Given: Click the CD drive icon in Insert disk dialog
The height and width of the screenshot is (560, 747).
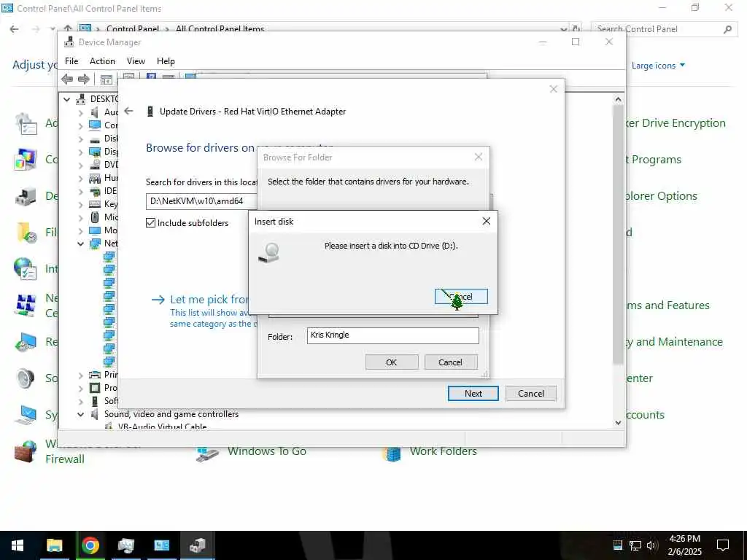Looking at the screenshot, I should click(x=269, y=252).
